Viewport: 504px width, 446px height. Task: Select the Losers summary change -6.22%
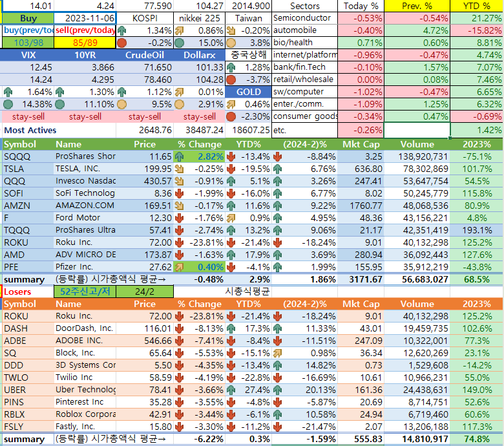(x=199, y=440)
